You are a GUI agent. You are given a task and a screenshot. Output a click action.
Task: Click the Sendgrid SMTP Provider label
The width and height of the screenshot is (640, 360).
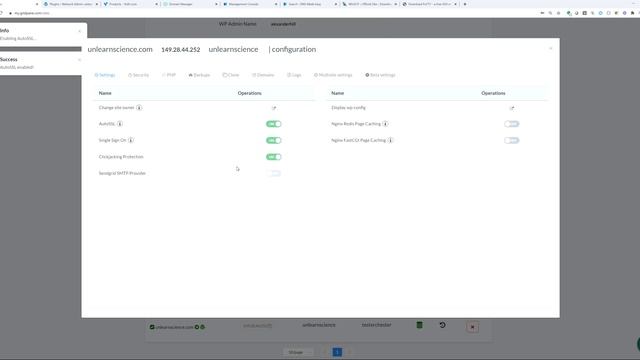click(122, 173)
